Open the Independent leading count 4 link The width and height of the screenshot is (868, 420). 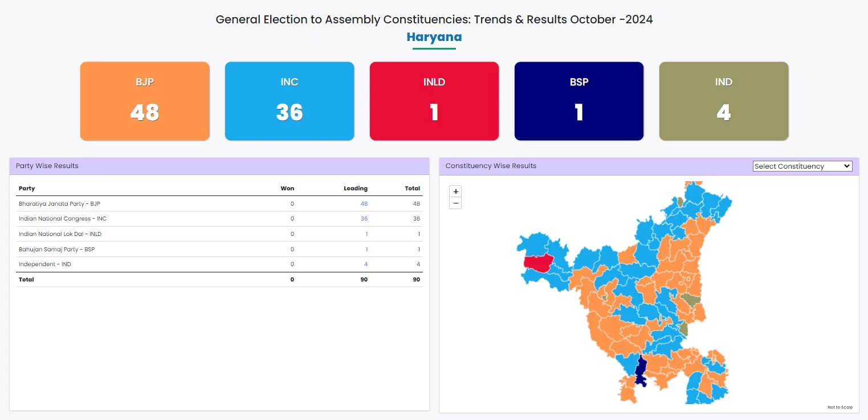point(366,264)
